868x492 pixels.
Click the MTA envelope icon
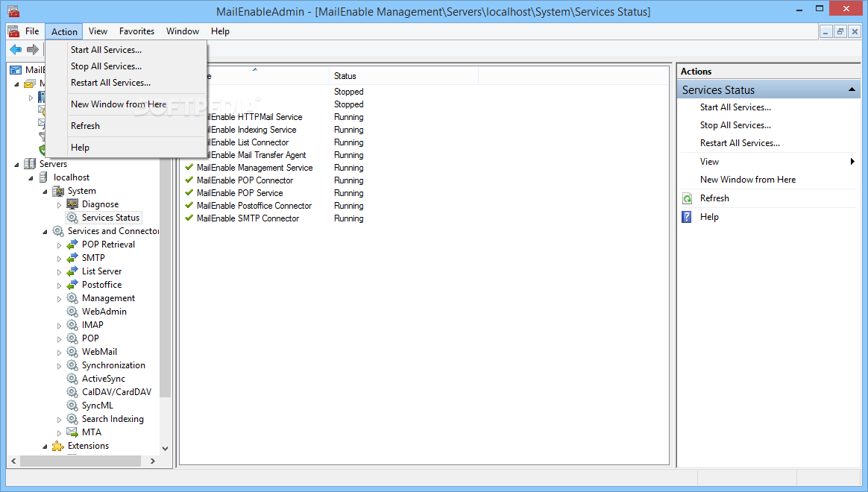click(x=72, y=432)
